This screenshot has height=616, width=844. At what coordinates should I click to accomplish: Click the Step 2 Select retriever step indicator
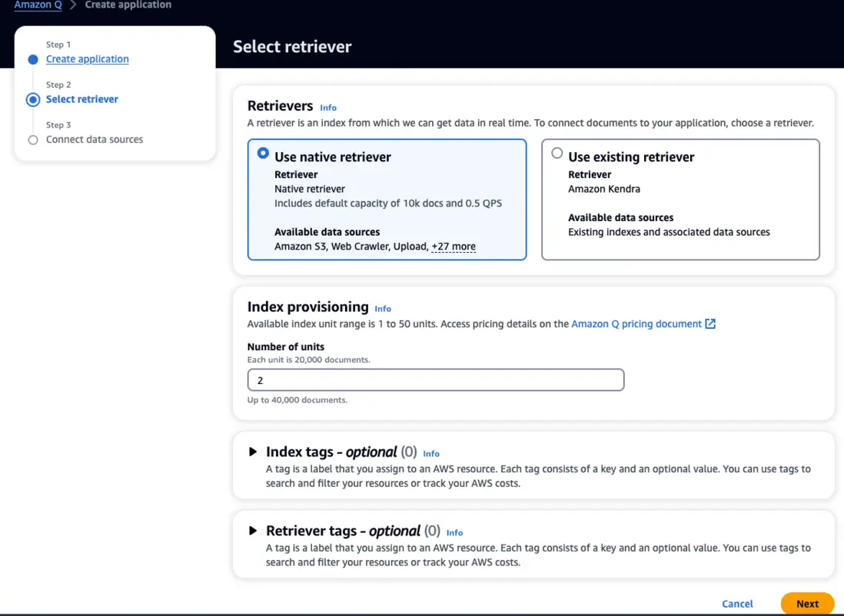[33, 99]
